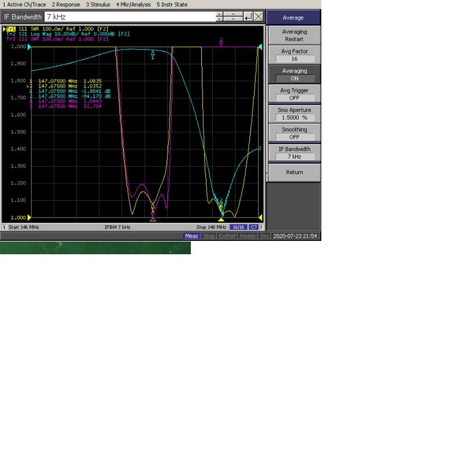
Task: Click magenta marker readout 52.794
Action: pyautogui.click(x=92, y=106)
